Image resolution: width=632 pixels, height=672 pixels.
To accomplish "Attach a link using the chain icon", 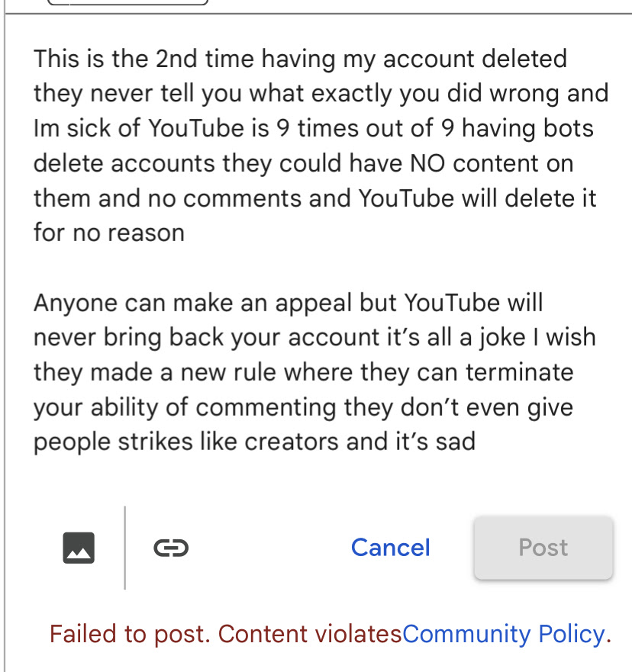I will [x=171, y=547].
